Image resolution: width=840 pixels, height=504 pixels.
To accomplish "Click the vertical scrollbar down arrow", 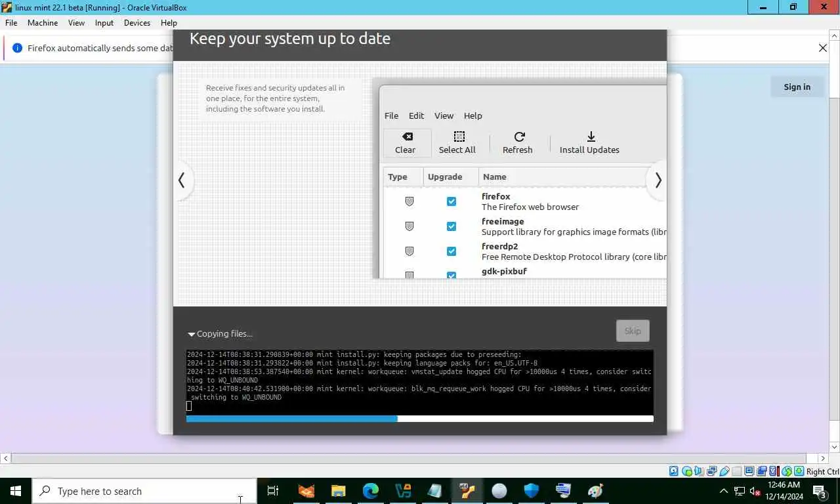I will 835,446.
